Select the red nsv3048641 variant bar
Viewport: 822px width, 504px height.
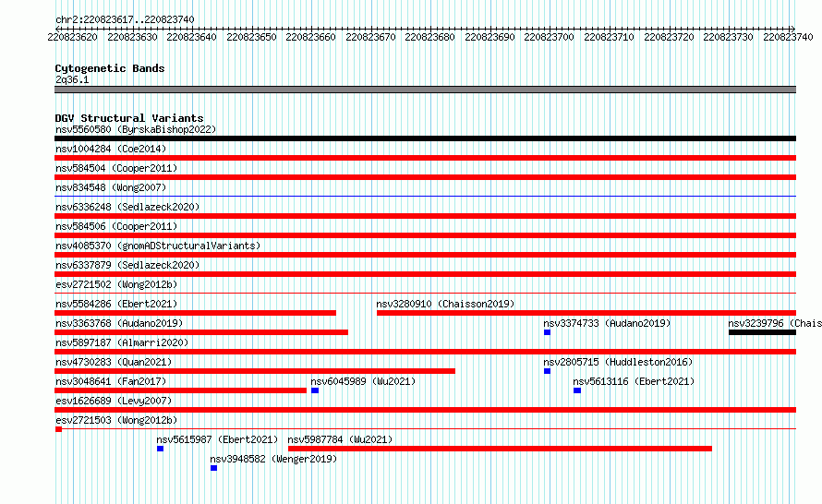click(180, 390)
